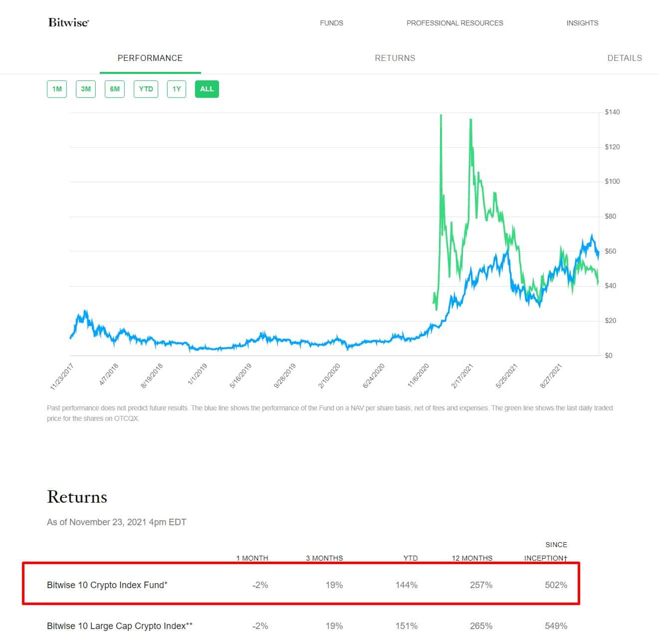
Task: Open the Insights menu
Action: (582, 23)
